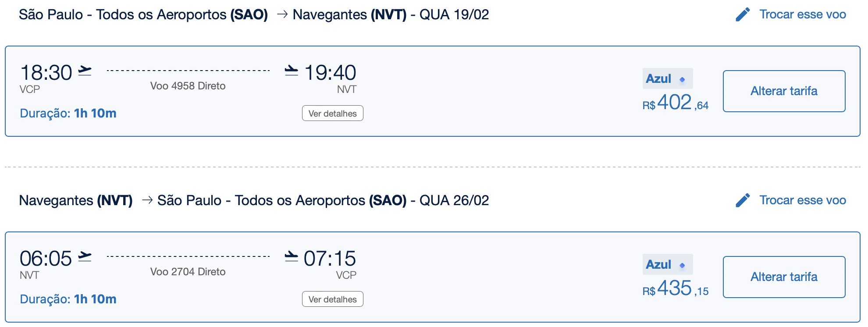The height and width of the screenshot is (327, 868).
Task: Click Voo 2704 Direto label
Action: 188,272
